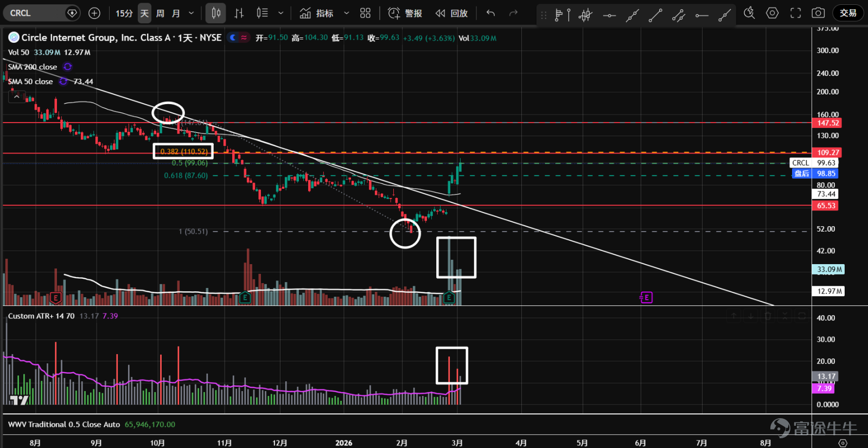This screenshot has width=868, height=448.
Task: Undo the last chart action
Action: [491, 13]
